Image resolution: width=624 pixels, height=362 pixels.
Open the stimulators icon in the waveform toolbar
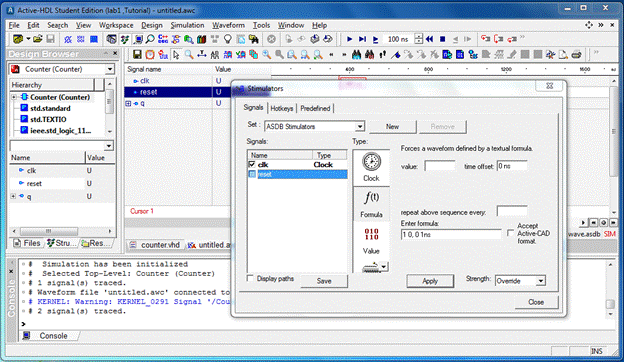click(163, 54)
